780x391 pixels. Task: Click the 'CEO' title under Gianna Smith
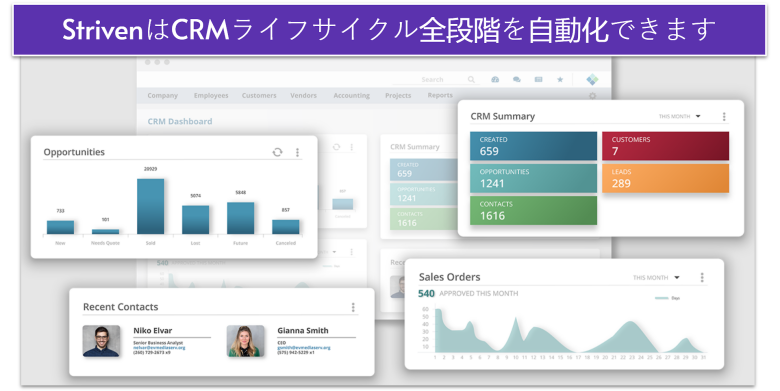(282, 343)
